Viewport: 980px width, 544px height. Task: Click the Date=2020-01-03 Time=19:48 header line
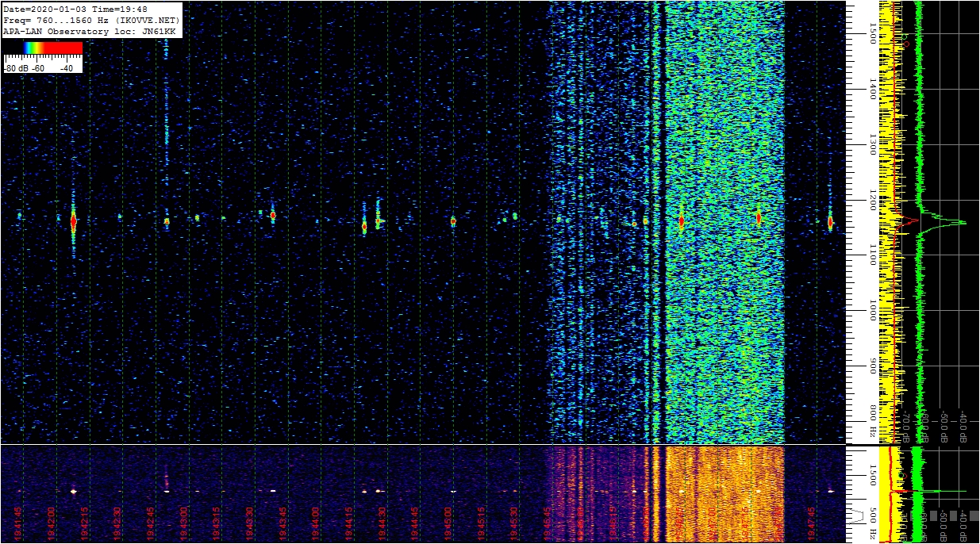pyautogui.click(x=75, y=10)
